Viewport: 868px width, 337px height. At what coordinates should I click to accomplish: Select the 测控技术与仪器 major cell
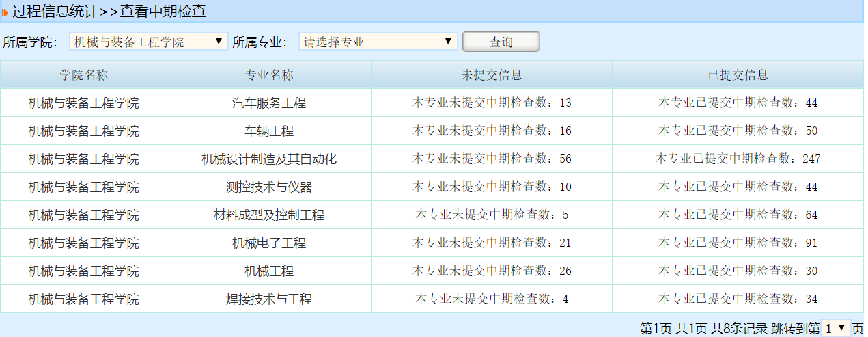(269, 187)
